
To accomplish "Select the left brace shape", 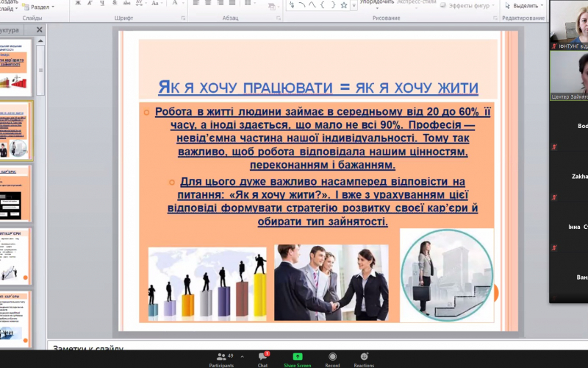I will coord(323,5).
